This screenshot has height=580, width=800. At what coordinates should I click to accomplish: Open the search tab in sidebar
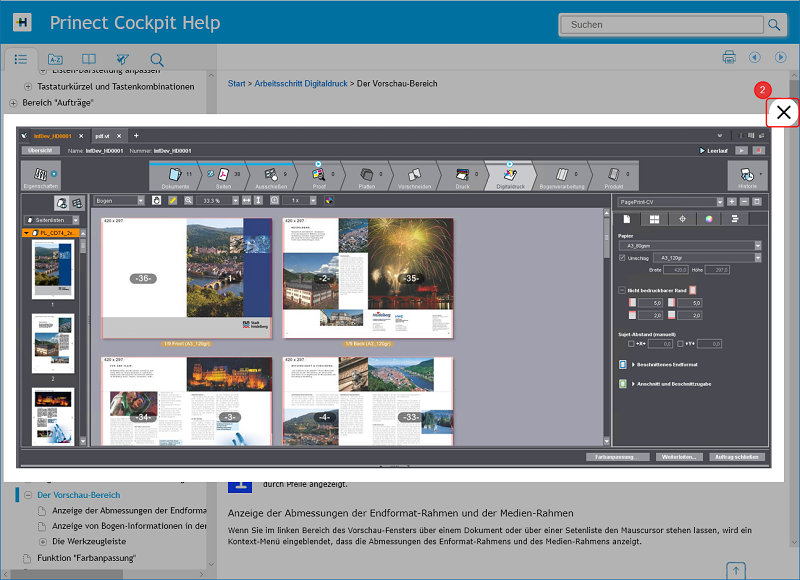tap(157, 59)
